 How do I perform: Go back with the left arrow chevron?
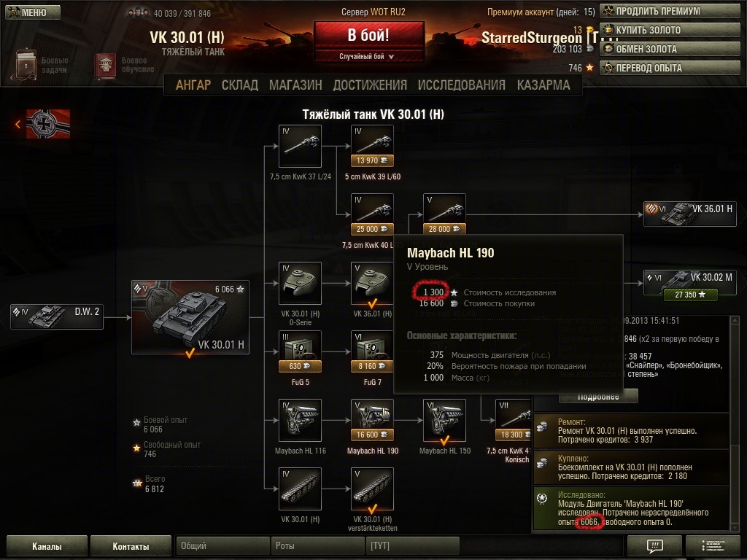coord(18,124)
